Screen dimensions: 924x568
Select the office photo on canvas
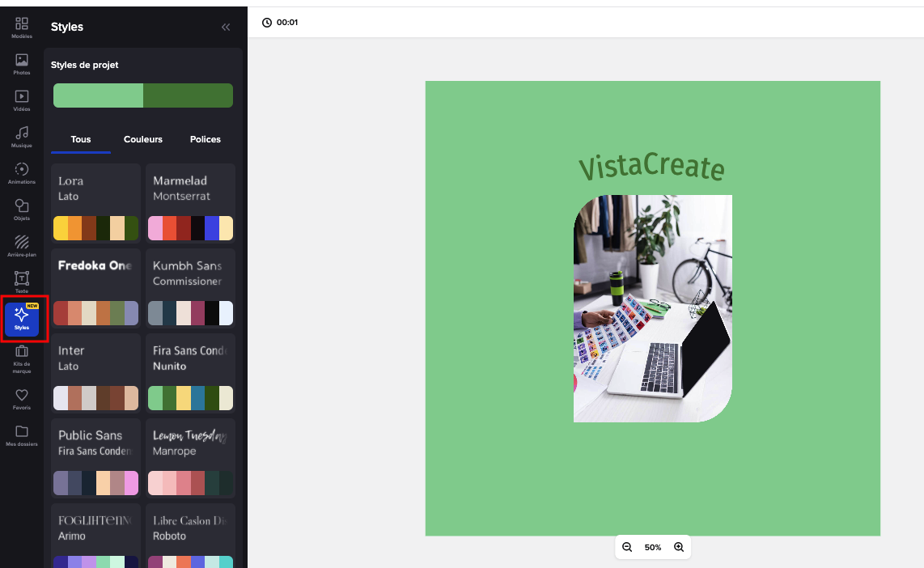[653, 309]
